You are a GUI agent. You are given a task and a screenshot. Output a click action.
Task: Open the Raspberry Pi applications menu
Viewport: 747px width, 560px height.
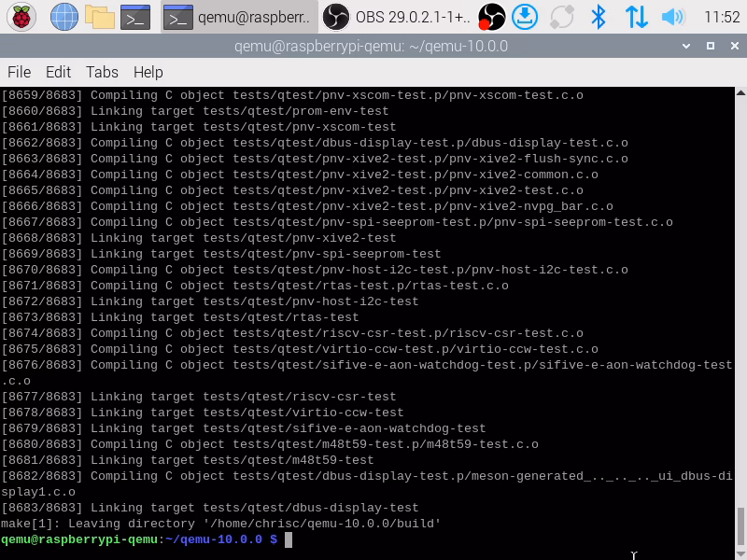(21, 17)
